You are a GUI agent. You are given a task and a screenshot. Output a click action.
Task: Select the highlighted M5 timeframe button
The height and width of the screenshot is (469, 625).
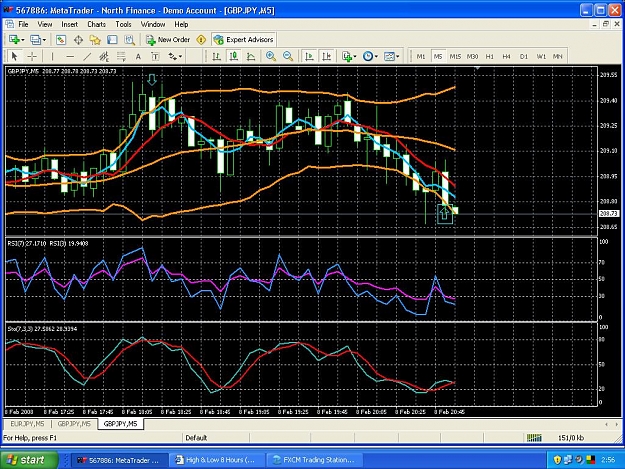438,57
